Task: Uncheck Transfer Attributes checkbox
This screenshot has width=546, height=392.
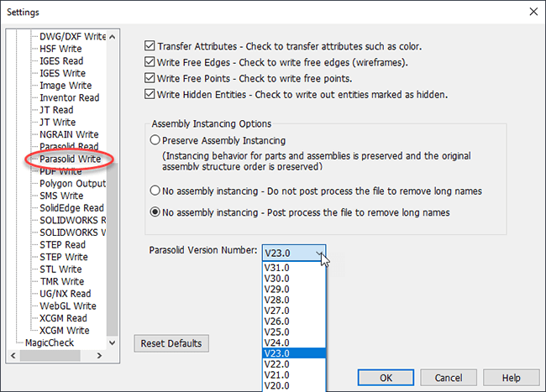Action: [x=150, y=46]
